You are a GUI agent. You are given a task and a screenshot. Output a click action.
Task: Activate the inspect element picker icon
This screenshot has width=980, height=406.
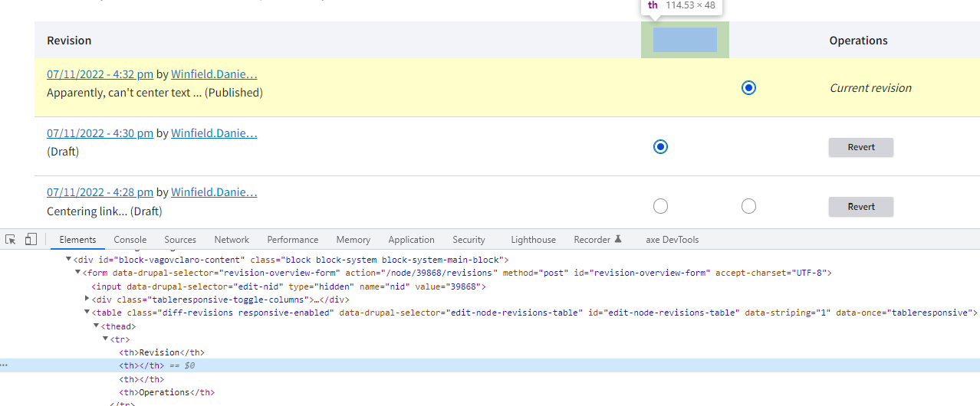coord(11,240)
